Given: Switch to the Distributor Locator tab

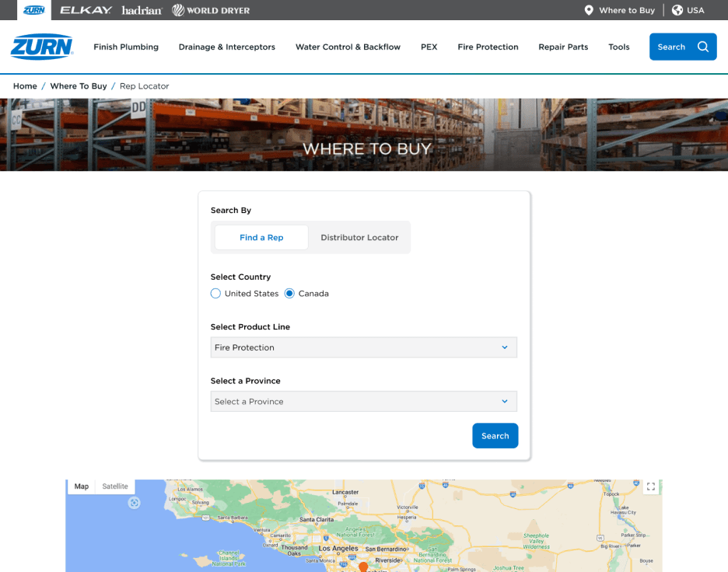Looking at the screenshot, I should 359,238.
